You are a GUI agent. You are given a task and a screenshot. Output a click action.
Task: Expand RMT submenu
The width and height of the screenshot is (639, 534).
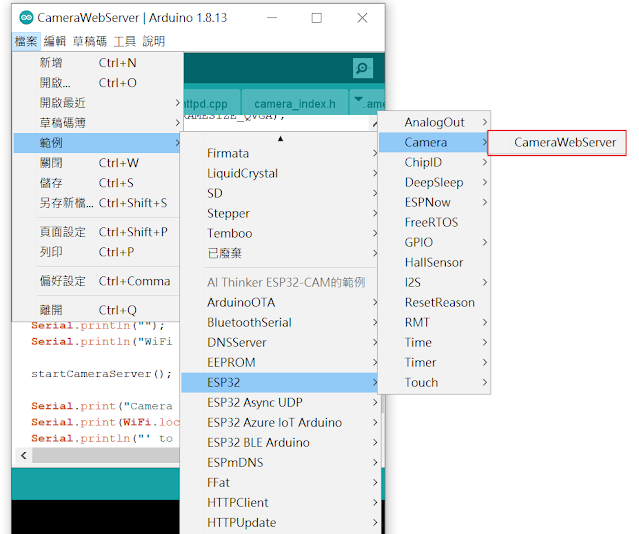(434, 322)
